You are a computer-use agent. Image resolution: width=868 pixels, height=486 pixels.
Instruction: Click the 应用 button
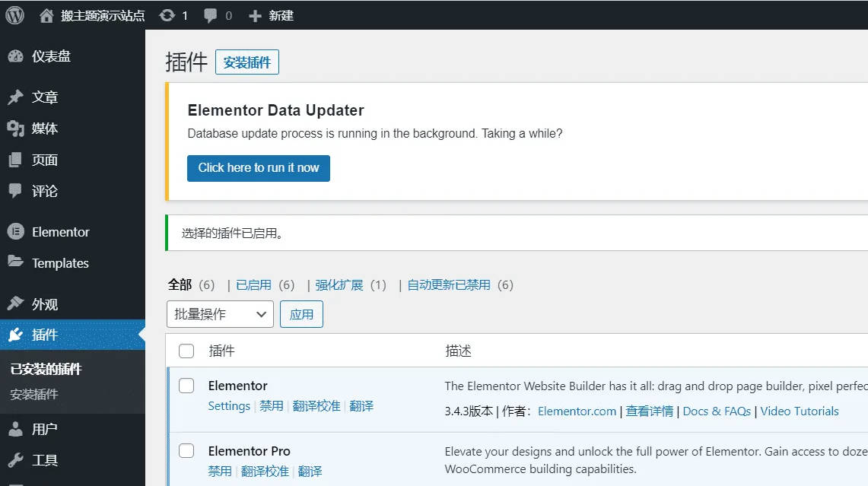click(x=301, y=314)
